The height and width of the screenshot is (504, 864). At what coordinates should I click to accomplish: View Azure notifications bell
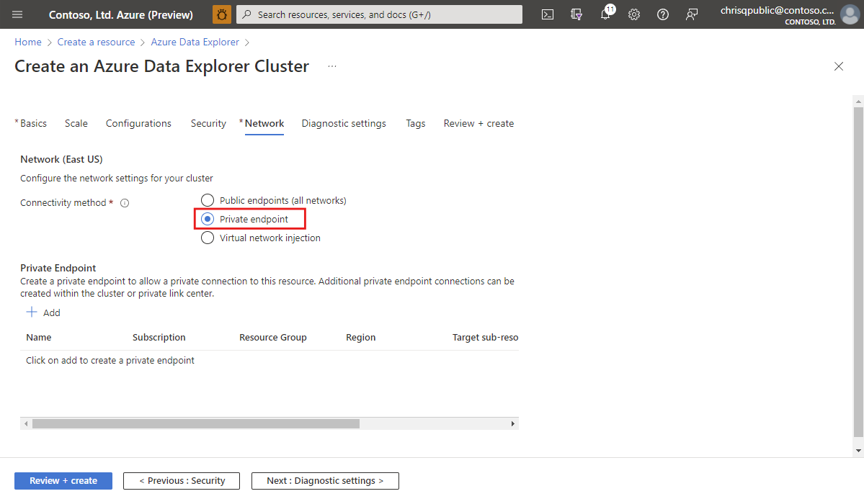pyautogui.click(x=605, y=14)
